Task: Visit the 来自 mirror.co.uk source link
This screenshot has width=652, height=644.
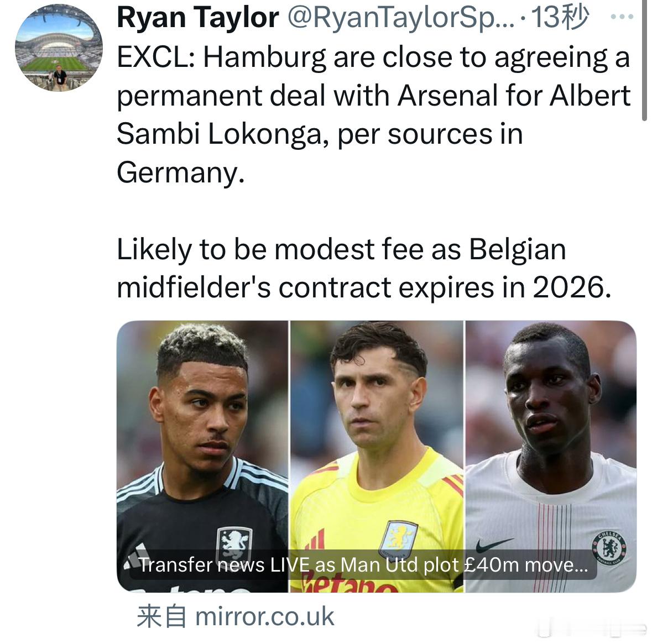Action: click(x=236, y=616)
